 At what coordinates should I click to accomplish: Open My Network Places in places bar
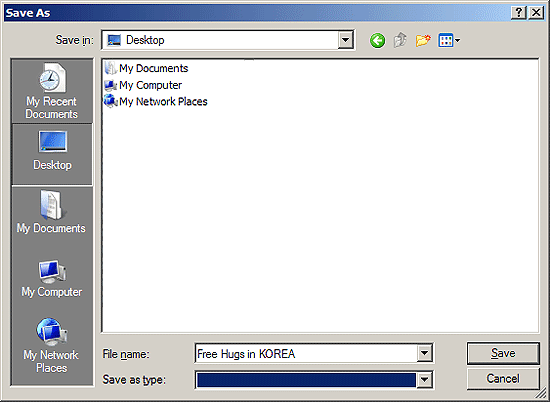[52, 345]
